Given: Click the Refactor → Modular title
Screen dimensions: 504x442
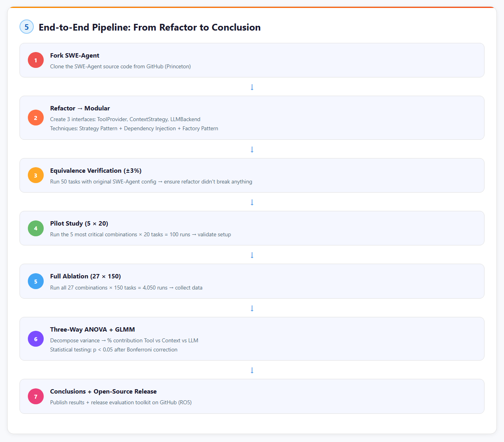Looking at the screenshot, I should click(x=80, y=108).
